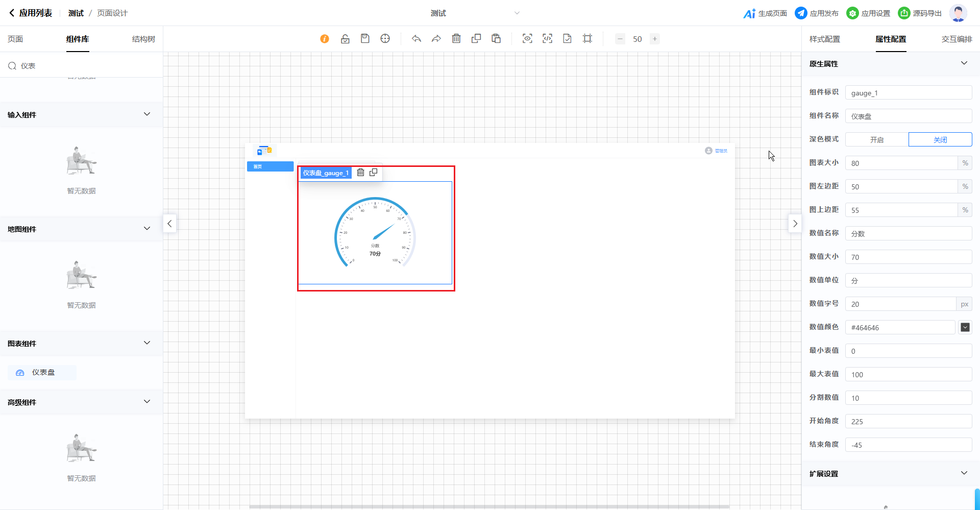The image size is (980, 510).
Task: Click the undo arrow icon
Action: pos(416,39)
